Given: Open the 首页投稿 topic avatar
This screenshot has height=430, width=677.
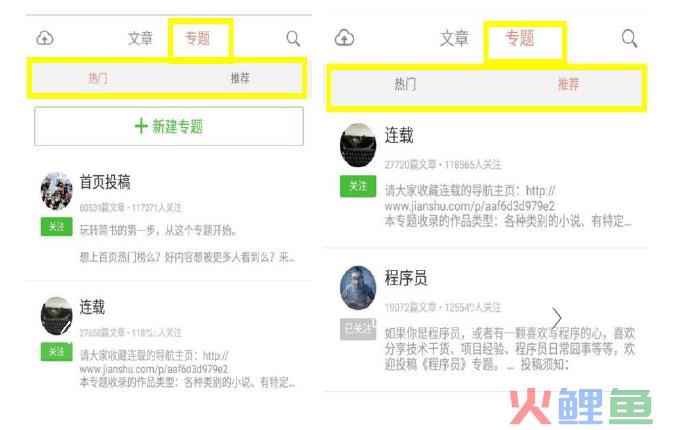Looking at the screenshot, I should tap(57, 191).
